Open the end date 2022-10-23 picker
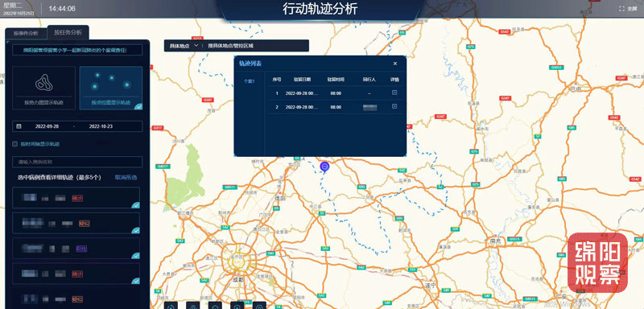Screen dimensions: 644x309 [101, 126]
